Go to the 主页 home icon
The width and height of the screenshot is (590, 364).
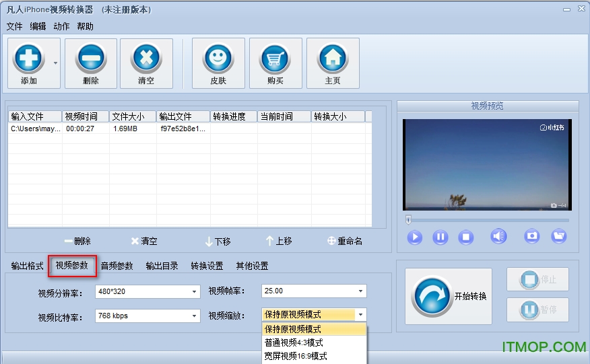333,59
